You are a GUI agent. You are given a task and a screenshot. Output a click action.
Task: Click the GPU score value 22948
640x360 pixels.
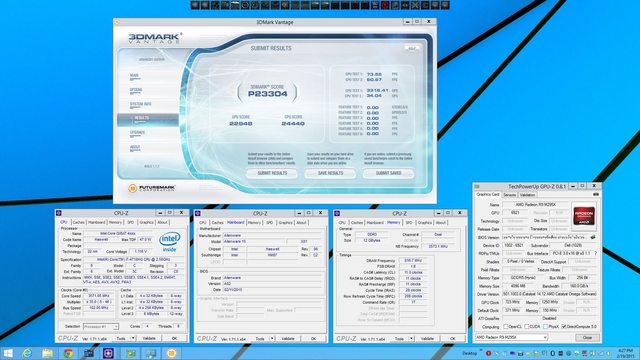pos(241,123)
